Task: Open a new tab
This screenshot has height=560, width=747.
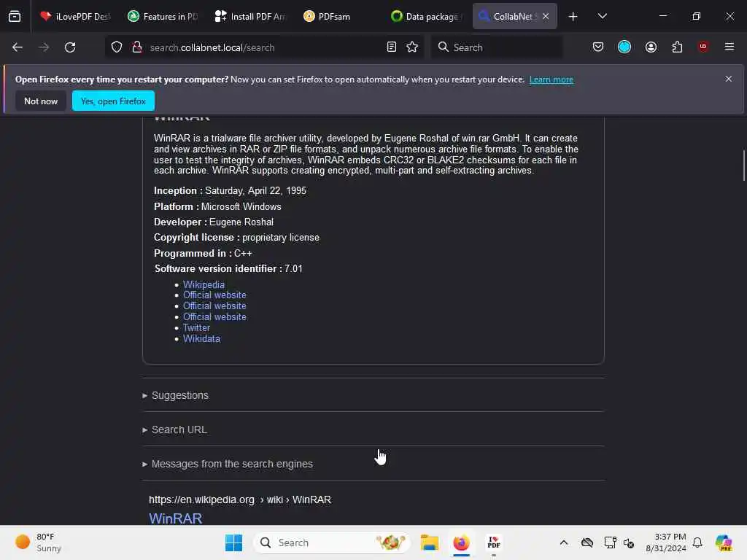Action: coord(573,16)
